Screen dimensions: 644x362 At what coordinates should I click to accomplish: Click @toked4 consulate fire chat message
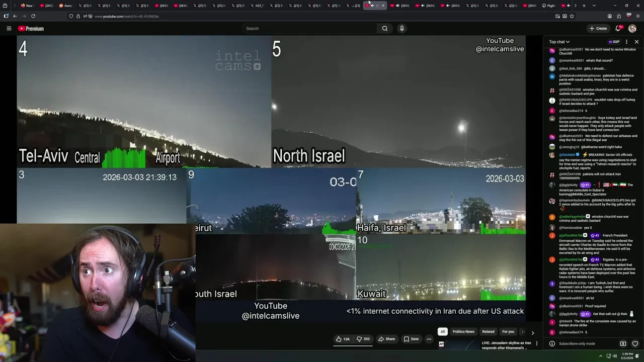coord(593,323)
